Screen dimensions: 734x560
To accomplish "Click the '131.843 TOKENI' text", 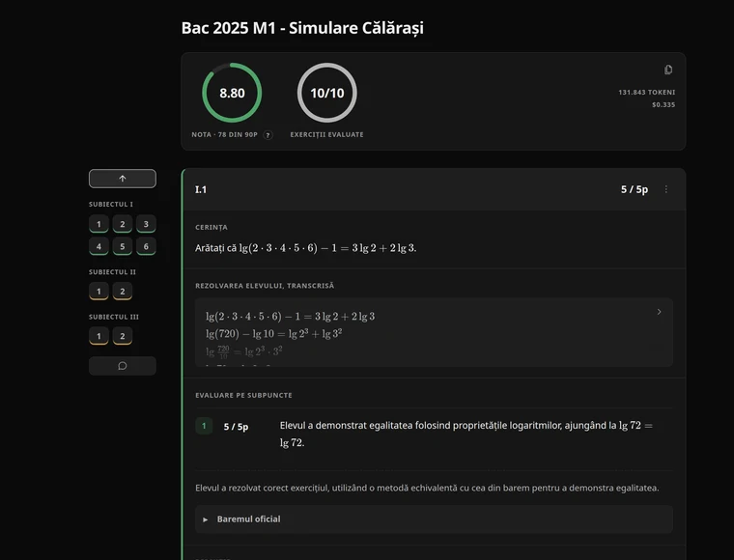I will 646,93.
